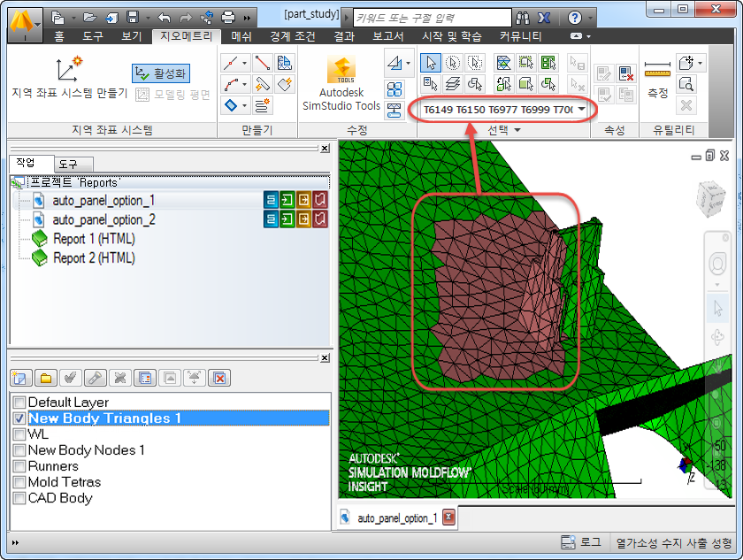743x560 pixels.
Task: Toggle the WL layer checkbox
Action: (x=19, y=434)
